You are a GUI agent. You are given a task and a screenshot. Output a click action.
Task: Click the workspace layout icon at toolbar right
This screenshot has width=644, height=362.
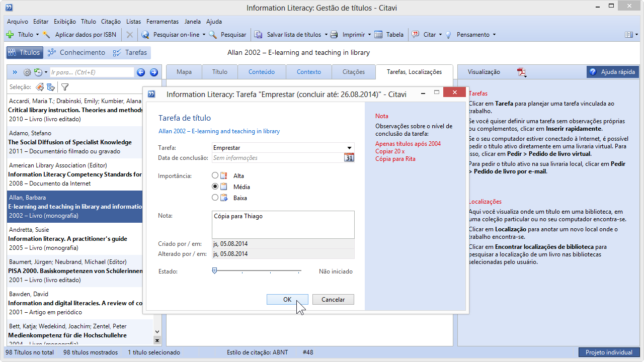click(x=628, y=35)
